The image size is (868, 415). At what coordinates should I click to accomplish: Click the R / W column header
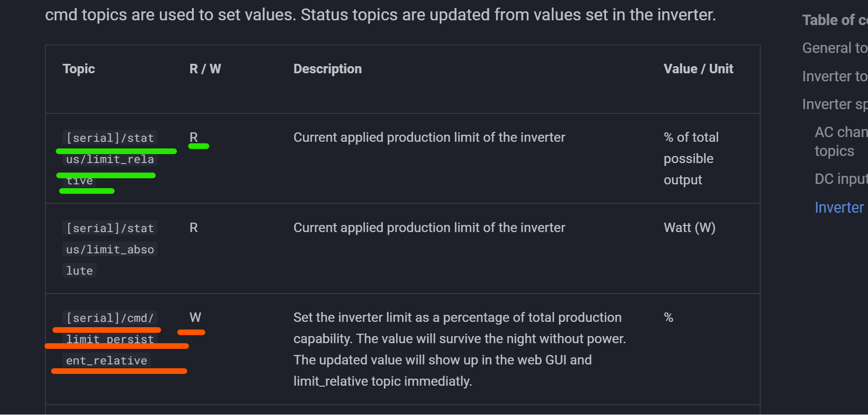[205, 69]
